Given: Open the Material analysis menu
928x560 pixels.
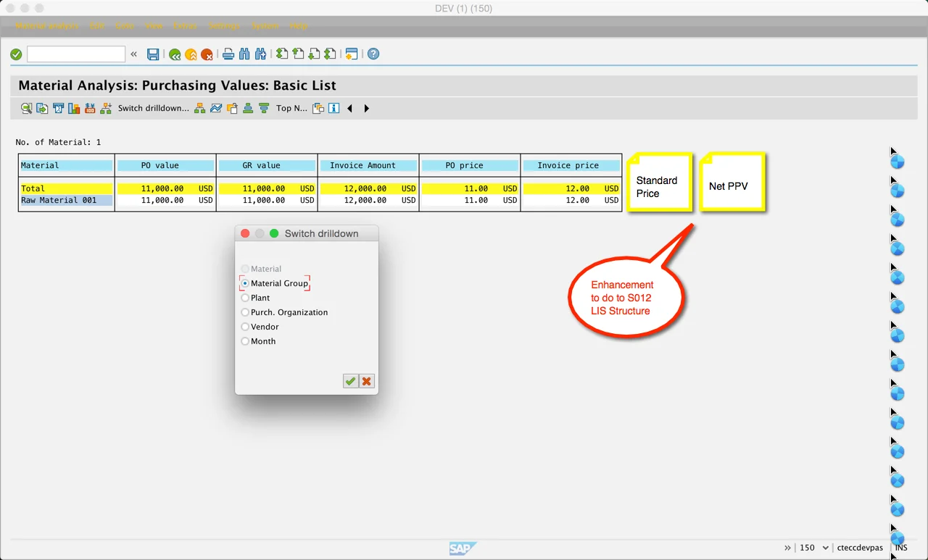Looking at the screenshot, I should point(46,25).
